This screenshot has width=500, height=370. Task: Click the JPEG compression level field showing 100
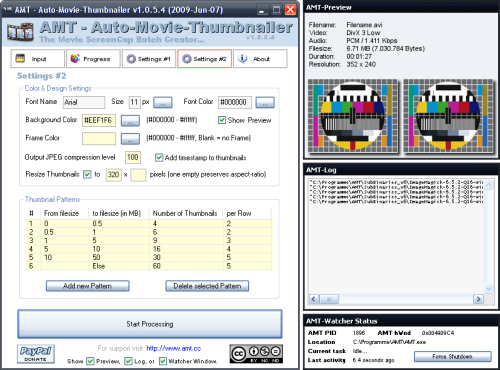133,157
